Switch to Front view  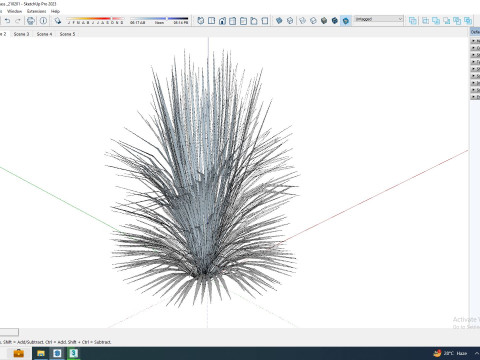tap(222, 21)
